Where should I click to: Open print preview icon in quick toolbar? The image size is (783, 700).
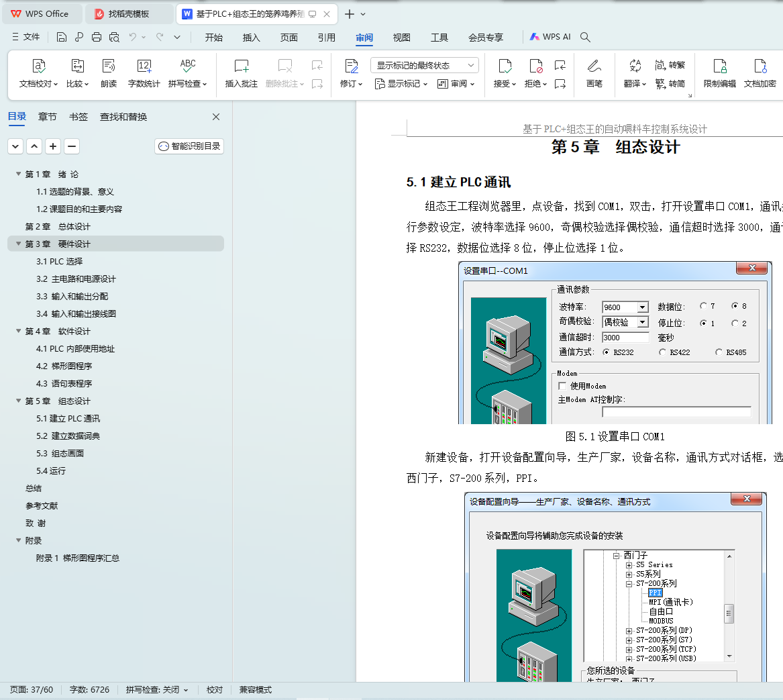point(114,37)
